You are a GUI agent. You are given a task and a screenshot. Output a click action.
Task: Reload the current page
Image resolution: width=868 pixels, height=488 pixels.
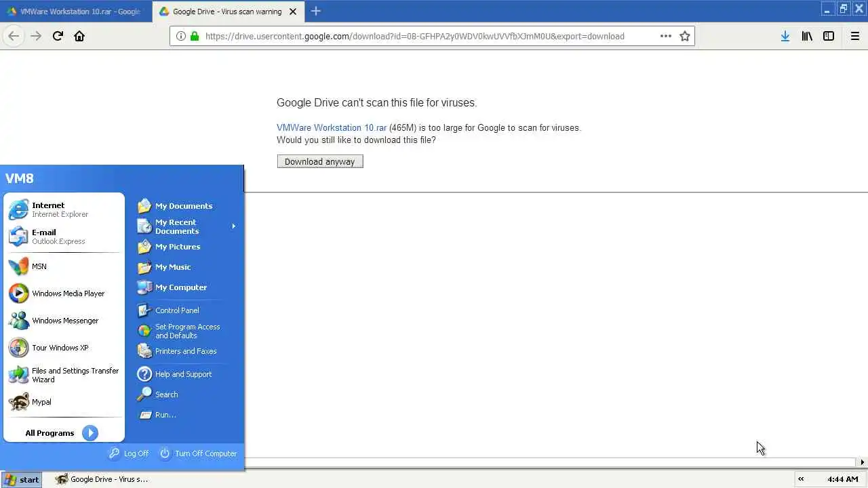(58, 36)
